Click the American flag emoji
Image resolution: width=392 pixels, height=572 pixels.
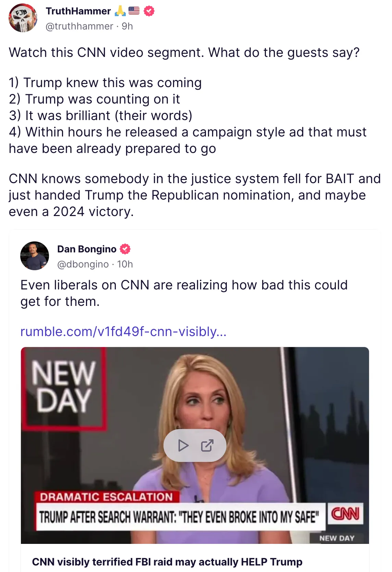134,11
